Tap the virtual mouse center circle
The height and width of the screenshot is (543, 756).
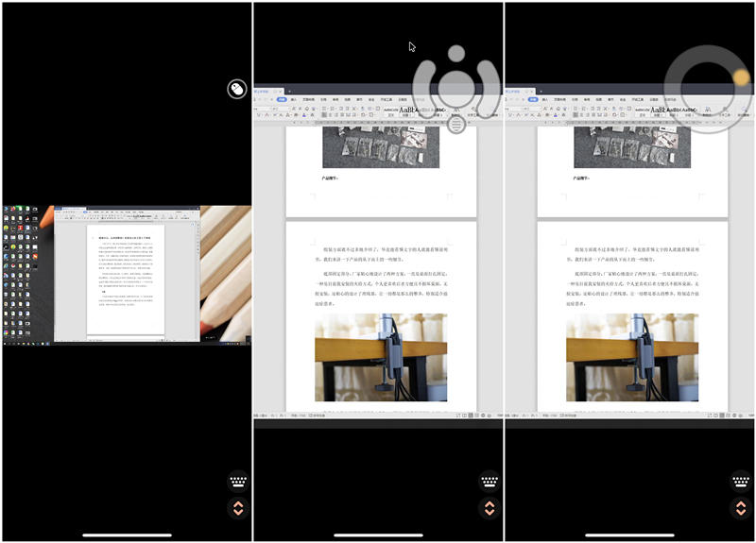point(456,86)
